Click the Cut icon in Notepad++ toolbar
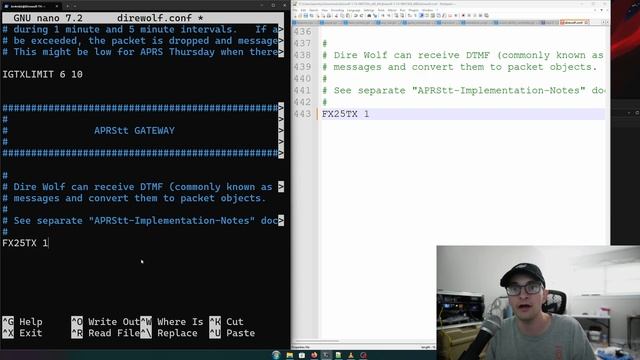The width and height of the screenshot is (640, 360). pos(336,15)
